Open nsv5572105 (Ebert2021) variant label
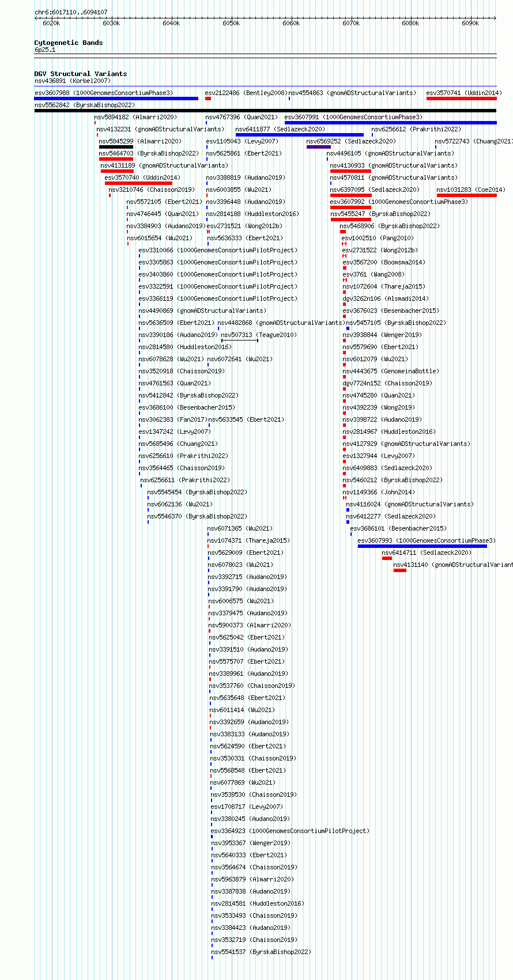513x980 pixels. tap(165, 202)
